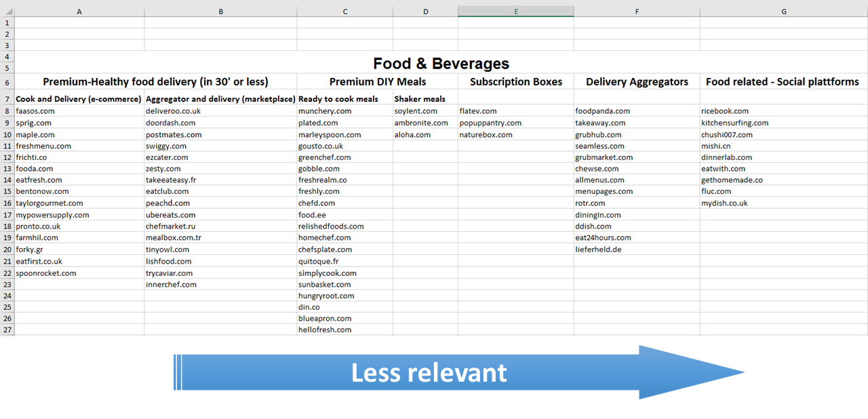Select row header 6
This screenshot has width=868, height=419.
click(x=7, y=82)
